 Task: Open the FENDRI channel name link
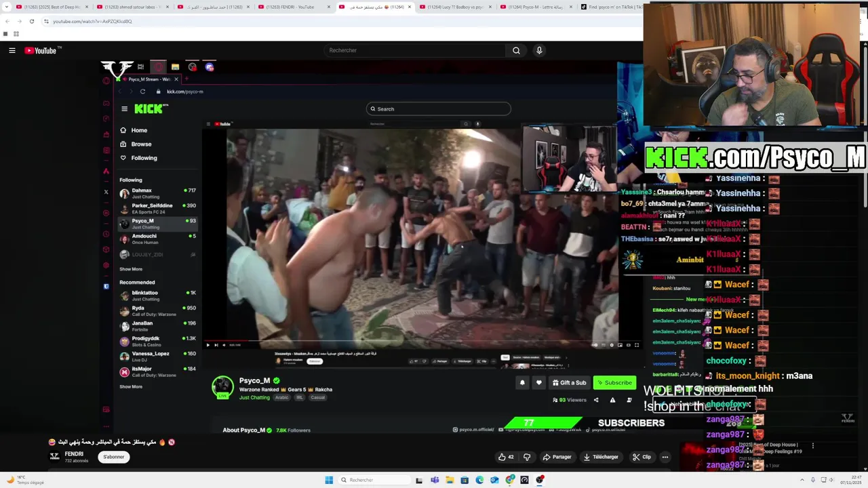[74, 454]
